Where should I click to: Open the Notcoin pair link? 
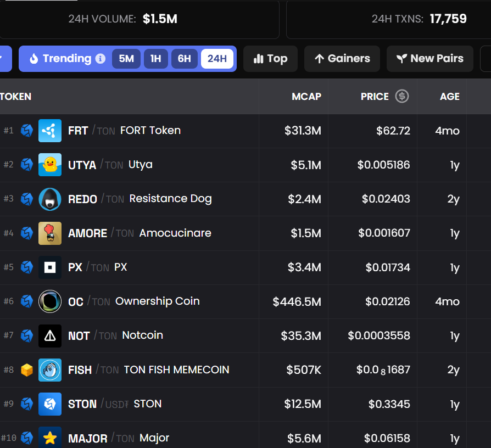click(142, 335)
